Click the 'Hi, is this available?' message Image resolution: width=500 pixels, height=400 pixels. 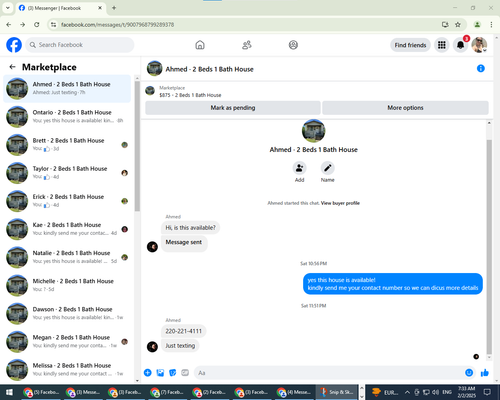[190, 228]
